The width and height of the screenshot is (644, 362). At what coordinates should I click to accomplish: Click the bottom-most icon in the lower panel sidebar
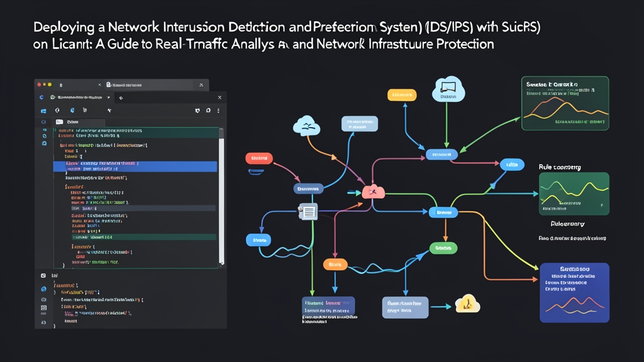coord(43,322)
